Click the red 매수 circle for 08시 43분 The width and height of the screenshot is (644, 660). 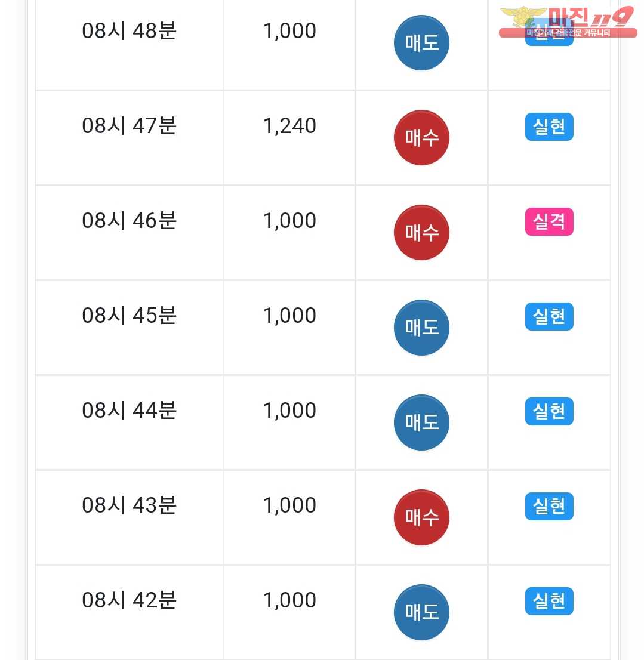point(421,517)
